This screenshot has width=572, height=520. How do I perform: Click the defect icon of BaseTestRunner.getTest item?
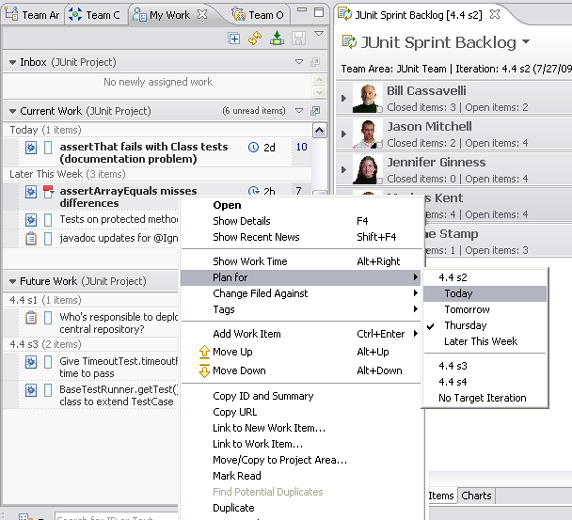pos(31,390)
